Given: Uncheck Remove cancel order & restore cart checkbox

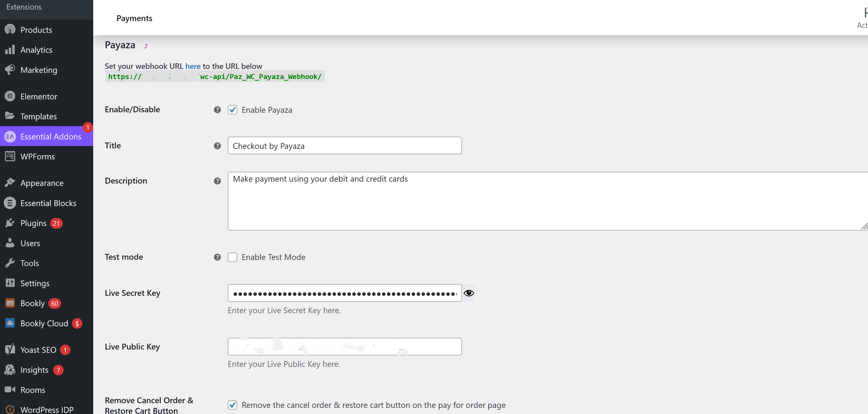Looking at the screenshot, I should 233,405.
